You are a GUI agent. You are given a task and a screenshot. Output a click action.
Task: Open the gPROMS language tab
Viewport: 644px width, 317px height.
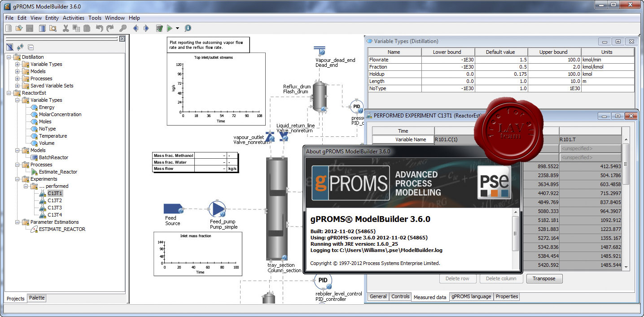click(x=471, y=296)
